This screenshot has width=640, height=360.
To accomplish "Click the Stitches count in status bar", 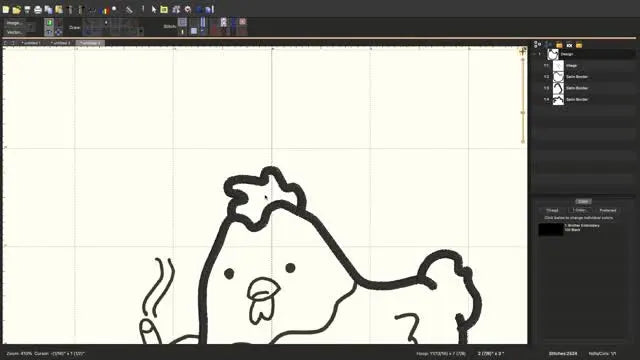I will coord(563,353).
